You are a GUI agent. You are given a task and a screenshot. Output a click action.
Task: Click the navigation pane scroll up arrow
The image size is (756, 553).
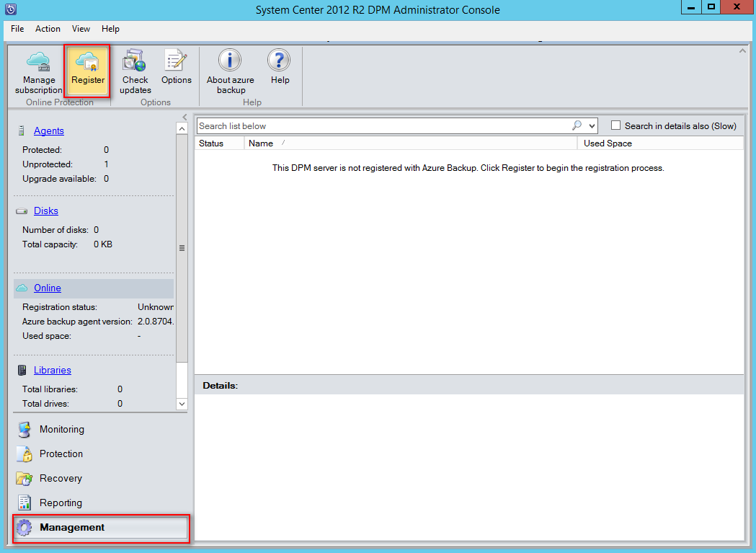click(x=182, y=128)
